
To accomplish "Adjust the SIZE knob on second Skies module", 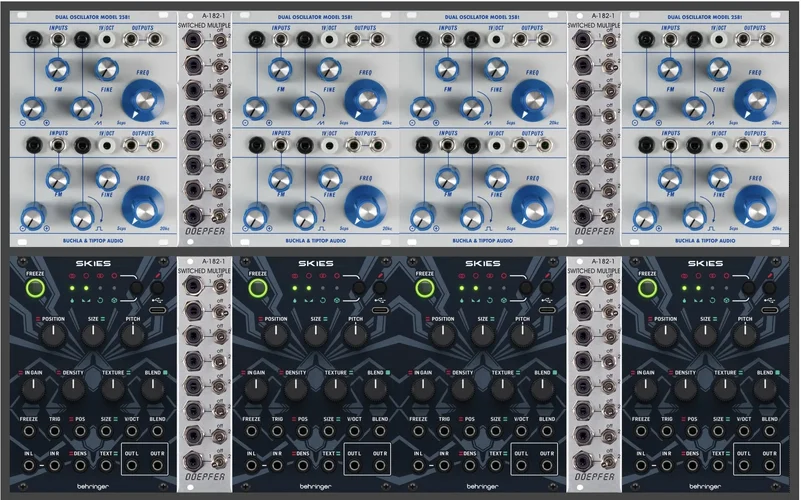I will pos(316,336).
